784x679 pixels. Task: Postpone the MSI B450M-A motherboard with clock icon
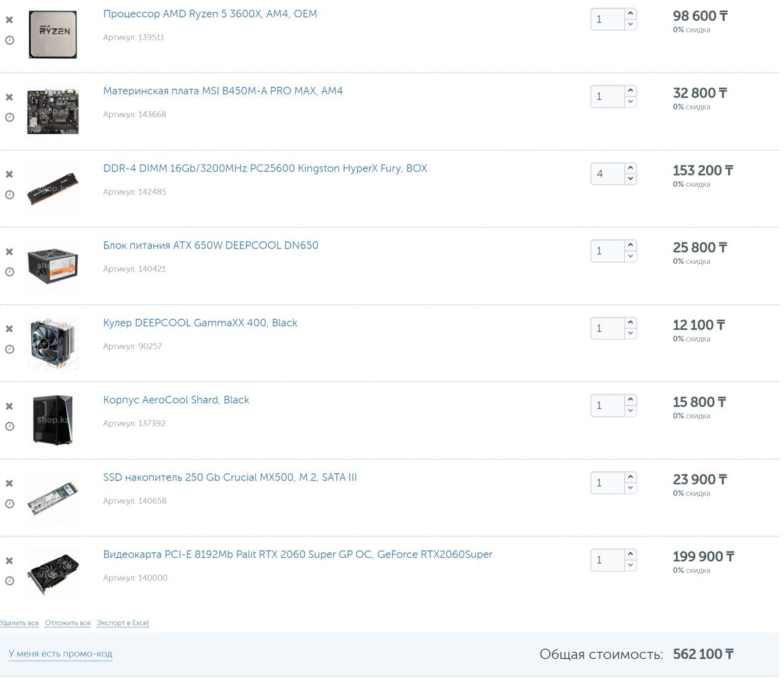(x=9, y=117)
